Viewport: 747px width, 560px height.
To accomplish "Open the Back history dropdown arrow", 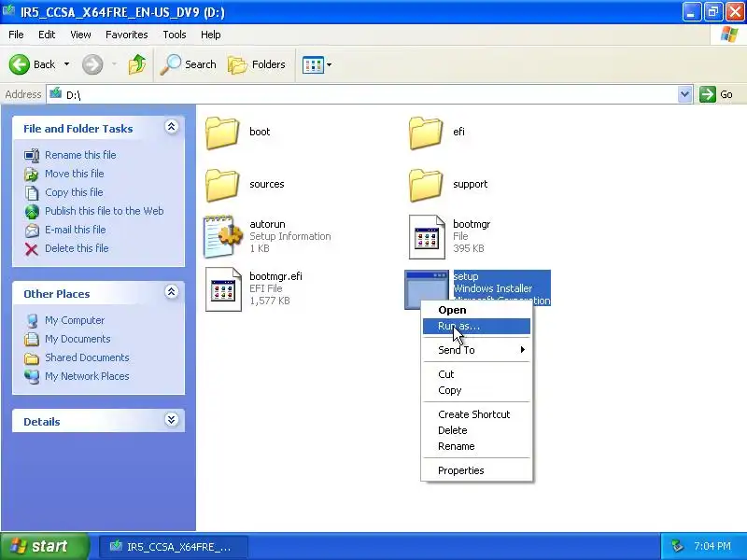I will click(66, 64).
